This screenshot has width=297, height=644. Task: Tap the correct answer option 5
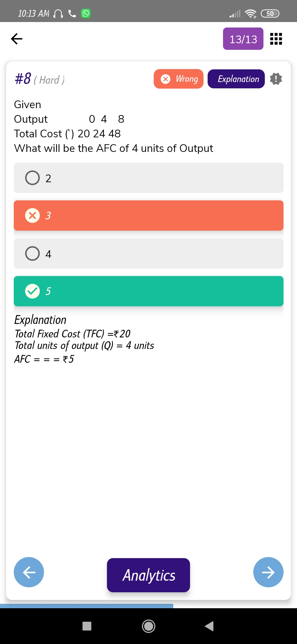click(148, 291)
